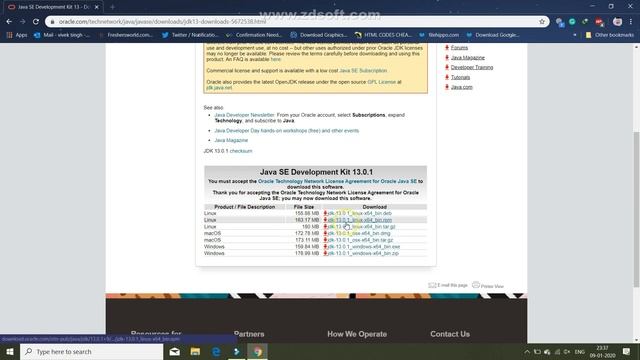Open the Download Graphics bookmark

[318, 35]
